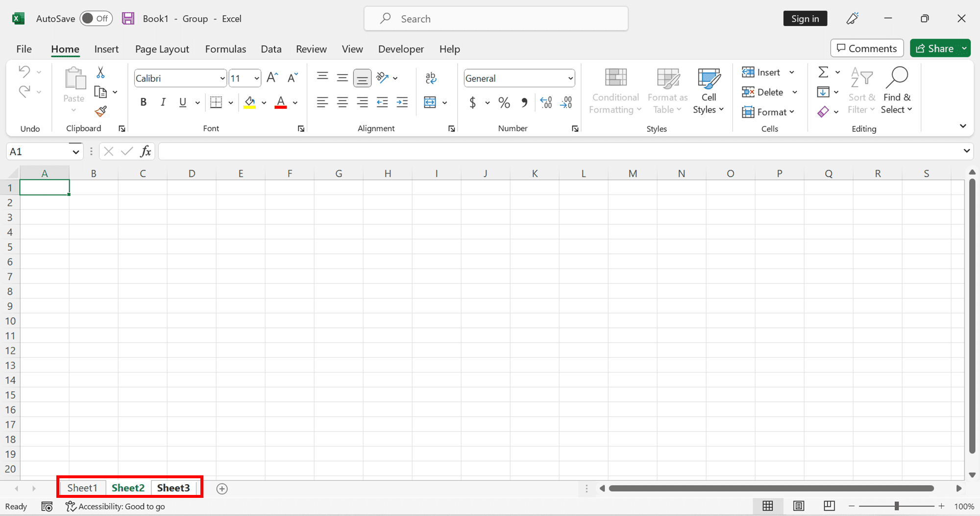980x516 pixels.
Task: Click the AutoSum icon
Action: (x=823, y=72)
